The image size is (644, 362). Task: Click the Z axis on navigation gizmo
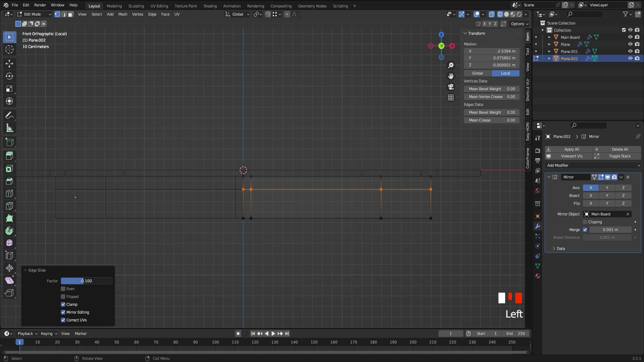pos(441,35)
